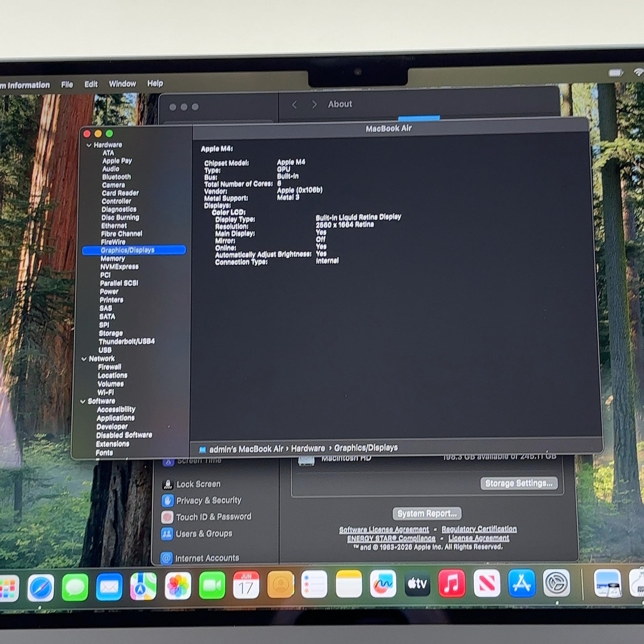Collapse the Hardware section in the sidebar

tap(89, 145)
